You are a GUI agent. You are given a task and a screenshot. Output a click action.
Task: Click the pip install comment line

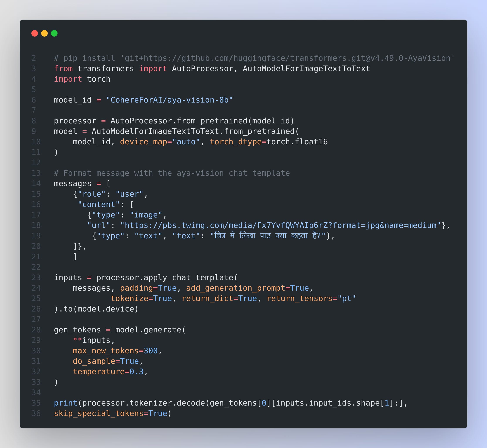click(x=254, y=58)
